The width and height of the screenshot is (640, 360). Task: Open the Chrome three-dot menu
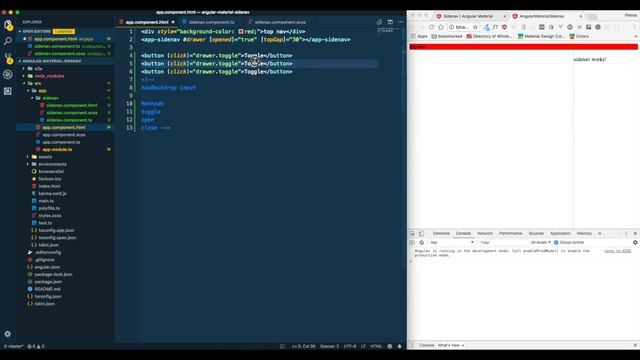(x=635, y=27)
